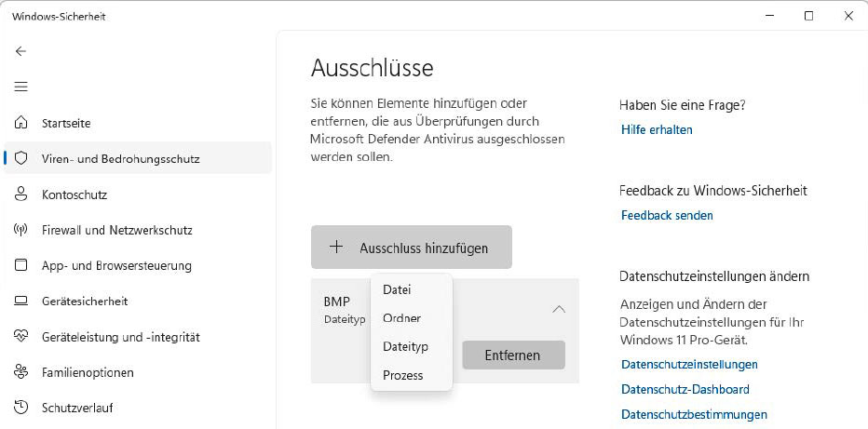This screenshot has width=868, height=429.
Task: Open Kontoschutz person icon
Action: (x=20, y=194)
